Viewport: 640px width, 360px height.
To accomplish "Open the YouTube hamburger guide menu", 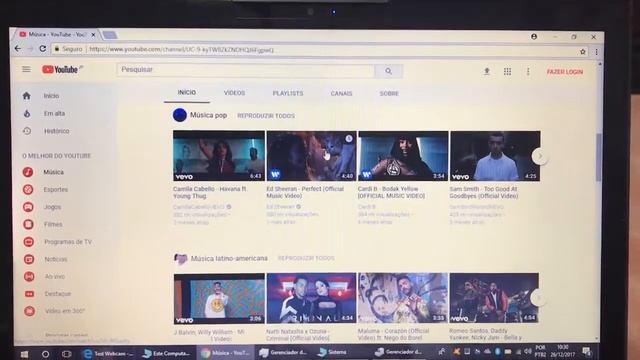I will pyautogui.click(x=26, y=69).
